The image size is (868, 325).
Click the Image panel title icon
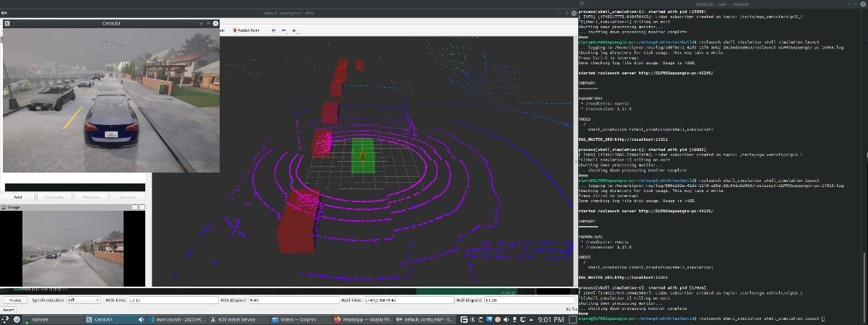tap(3, 208)
